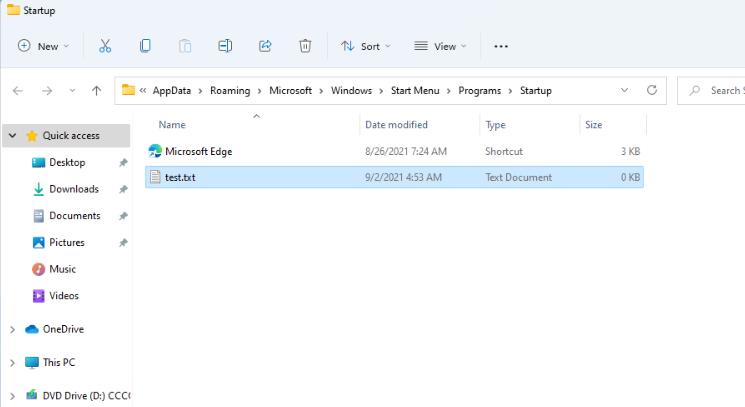Image resolution: width=745 pixels, height=407 pixels.
Task: Open the Sort dropdown menu
Action: (365, 46)
